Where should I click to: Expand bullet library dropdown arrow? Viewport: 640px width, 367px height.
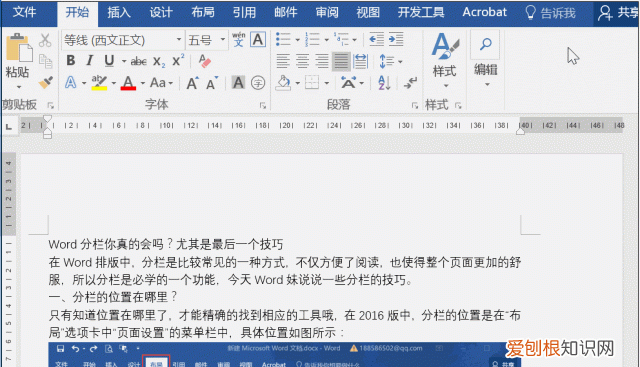click(298, 40)
